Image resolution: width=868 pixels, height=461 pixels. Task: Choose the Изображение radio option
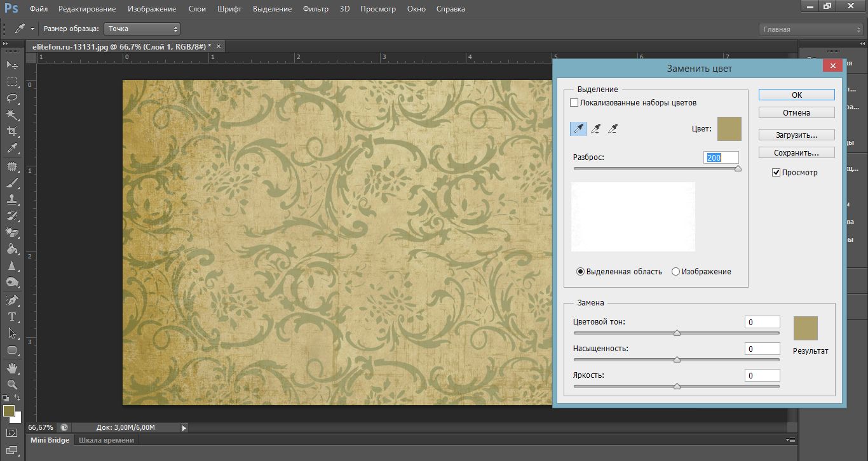click(675, 271)
